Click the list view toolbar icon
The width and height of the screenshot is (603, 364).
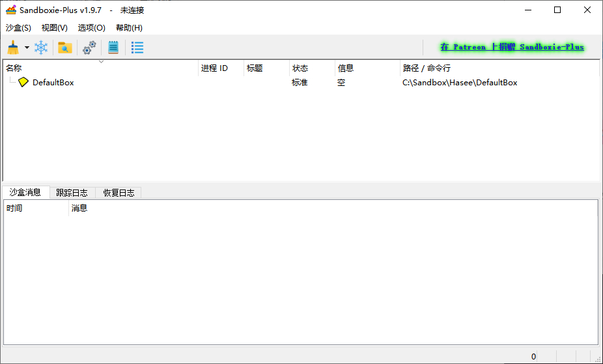[x=137, y=48]
